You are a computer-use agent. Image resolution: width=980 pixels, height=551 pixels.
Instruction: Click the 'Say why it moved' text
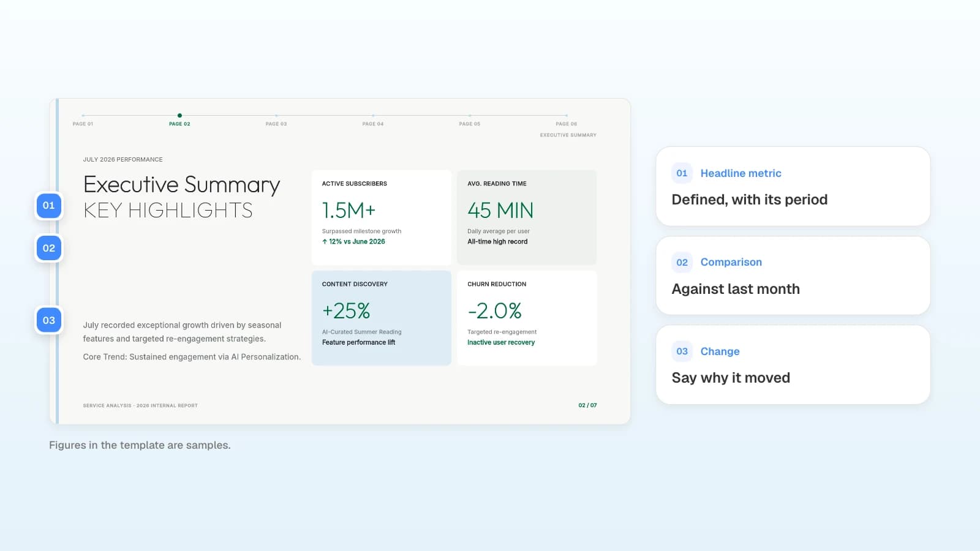731,378
